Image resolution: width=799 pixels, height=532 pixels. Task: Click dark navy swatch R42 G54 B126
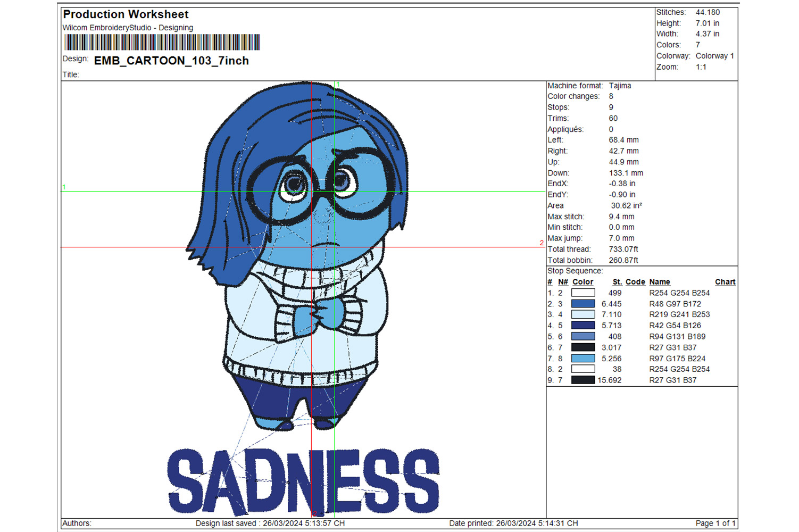[x=583, y=326]
